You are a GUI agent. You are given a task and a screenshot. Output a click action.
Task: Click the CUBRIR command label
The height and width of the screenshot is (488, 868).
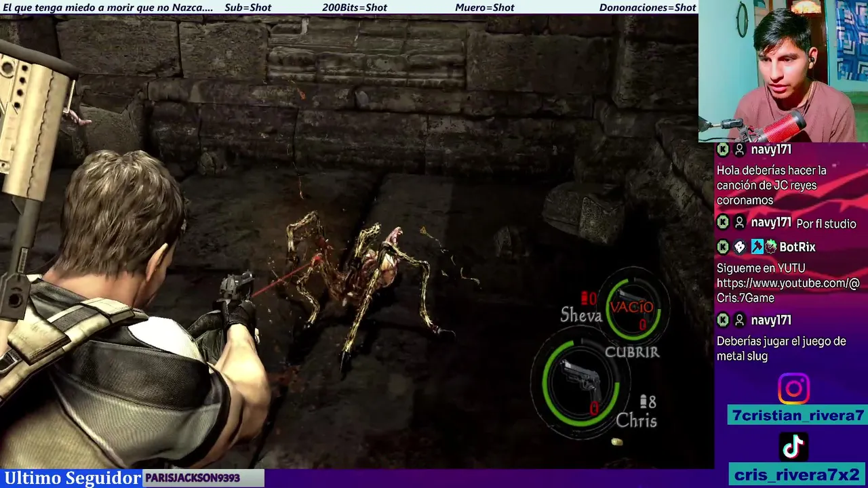[x=631, y=352]
